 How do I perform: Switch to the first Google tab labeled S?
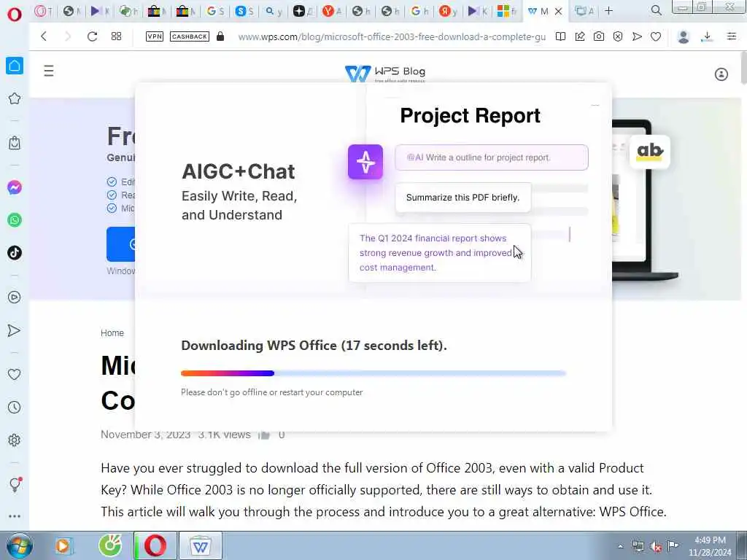coord(215,11)
